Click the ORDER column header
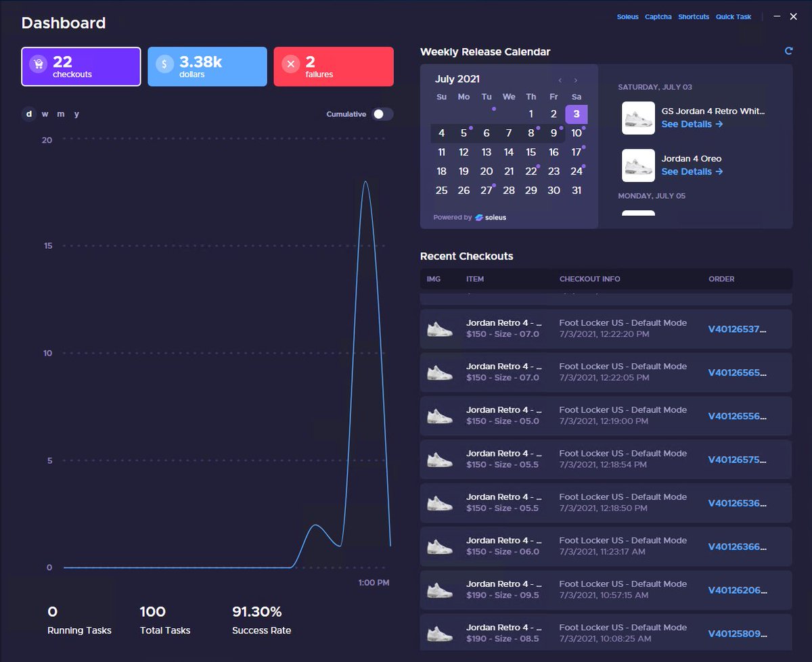Screen dimensions: 812x662 point(721,279)
